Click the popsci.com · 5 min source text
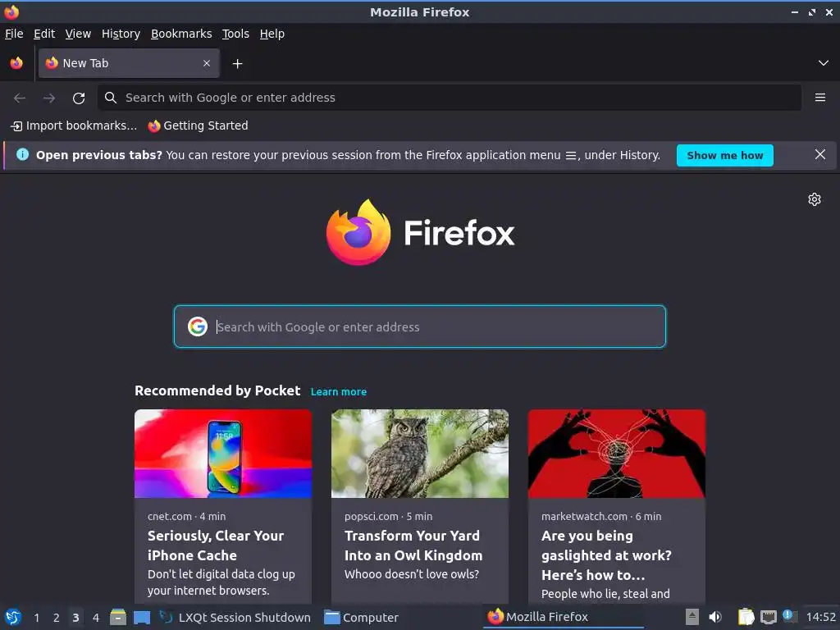The image size is (840, 630). point(388,517)
